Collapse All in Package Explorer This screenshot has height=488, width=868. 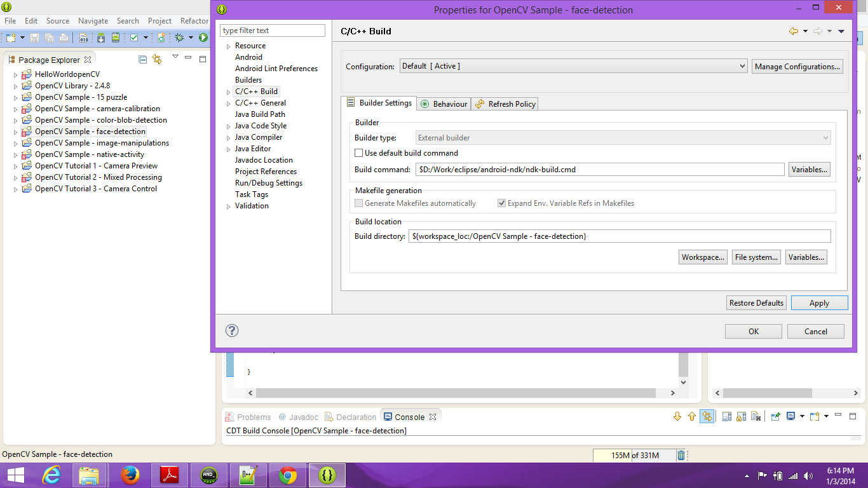(x=142, y=59)
